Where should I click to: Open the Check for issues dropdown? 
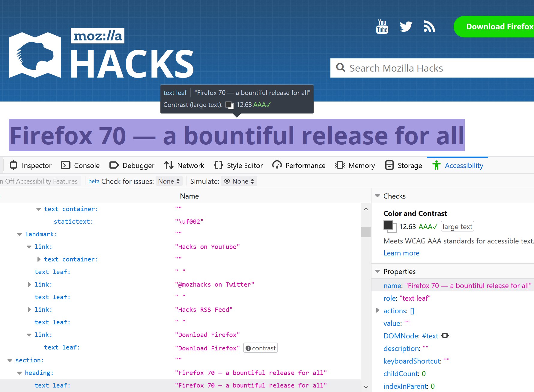pos(169,181)
